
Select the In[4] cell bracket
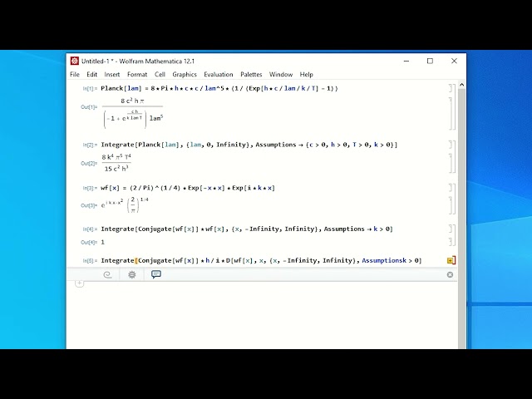click(451, 229)
